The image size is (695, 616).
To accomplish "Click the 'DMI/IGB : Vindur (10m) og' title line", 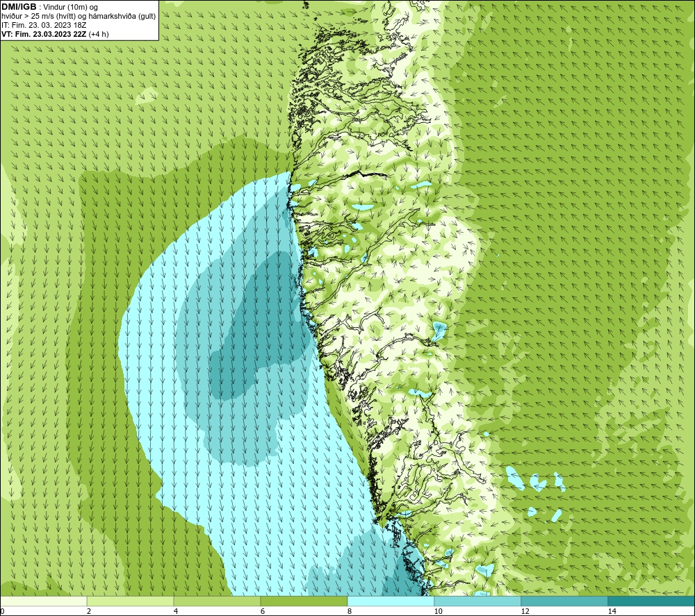I will pos(49,7).
